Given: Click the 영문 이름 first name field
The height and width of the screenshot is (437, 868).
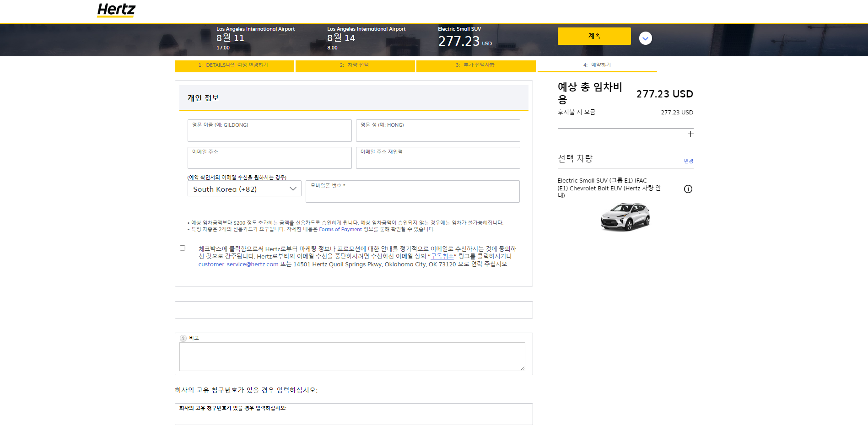Looking at the screenshot, I should coord(270,130).
